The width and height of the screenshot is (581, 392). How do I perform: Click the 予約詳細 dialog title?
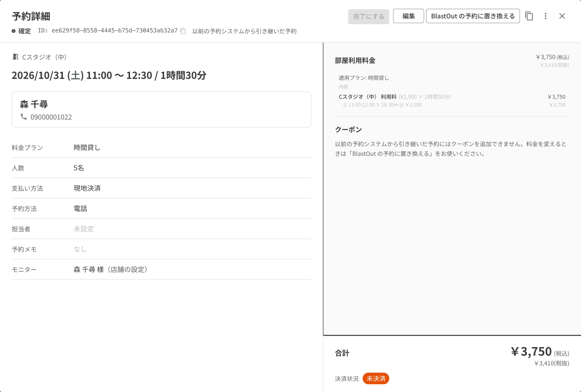point(31,16)
